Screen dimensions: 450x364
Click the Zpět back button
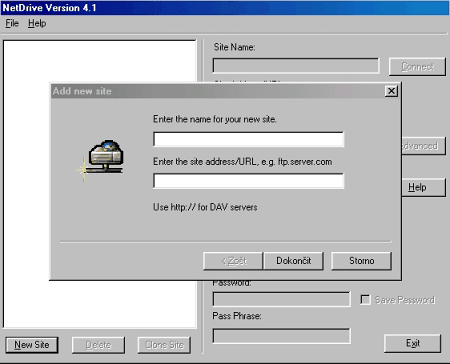[x=233, y=261]
